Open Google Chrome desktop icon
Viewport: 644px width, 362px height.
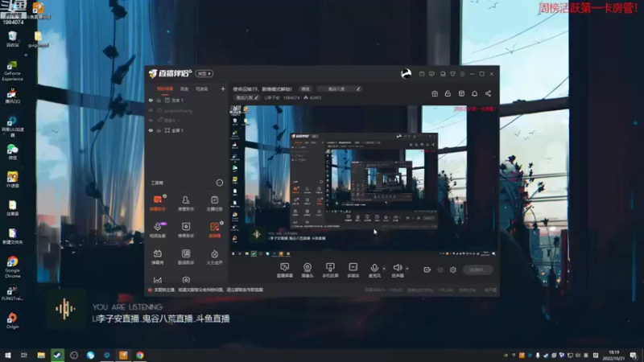click(12, 267)
